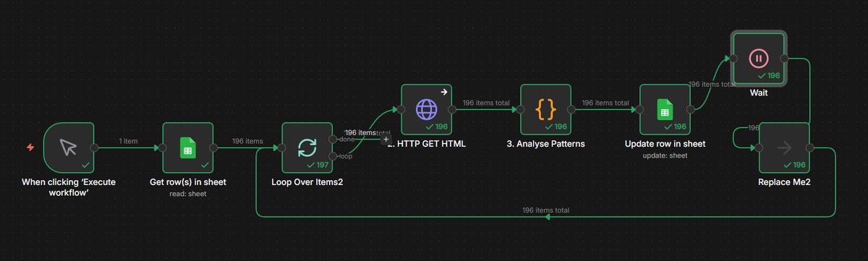Click the 'Replace Me2' node label
The width and height of the screenshot is (868, 261).
pos(784,182)
